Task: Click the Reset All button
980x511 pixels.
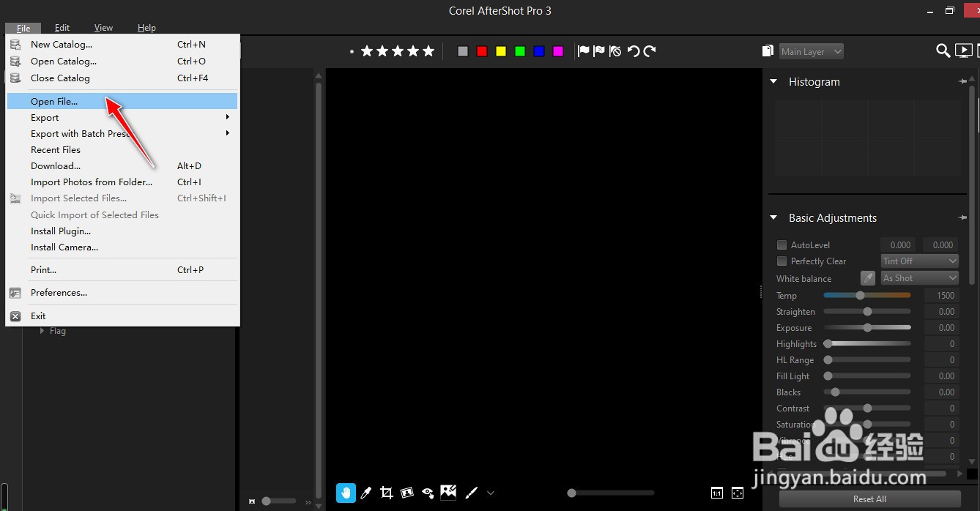Action: coord(869,499)
